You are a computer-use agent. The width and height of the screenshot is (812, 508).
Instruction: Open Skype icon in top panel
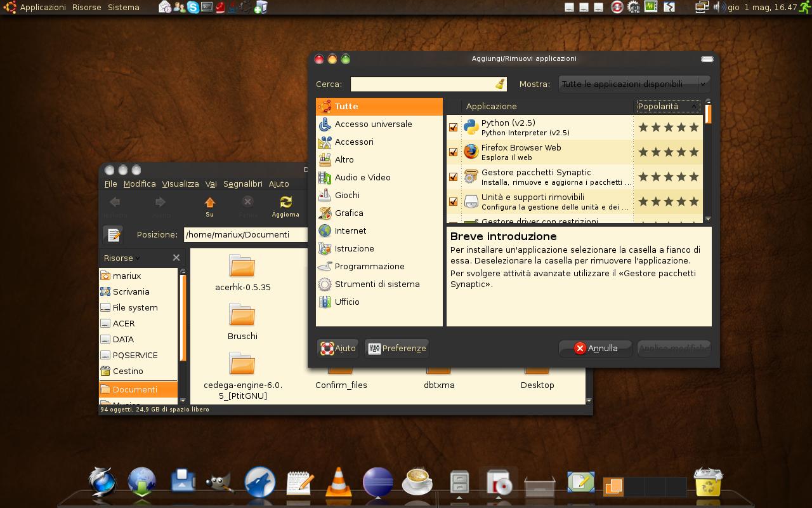(x=193, y=8)
